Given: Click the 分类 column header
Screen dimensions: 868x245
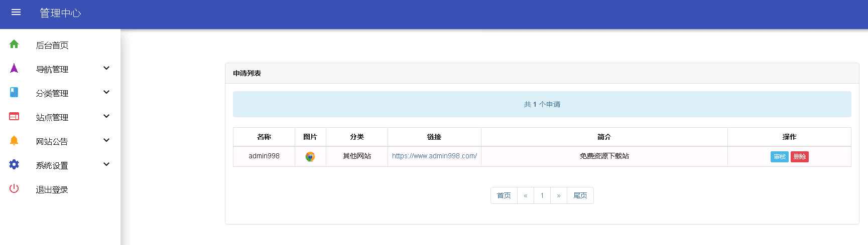Looking at the screenshot, I should tap(357, 137).
